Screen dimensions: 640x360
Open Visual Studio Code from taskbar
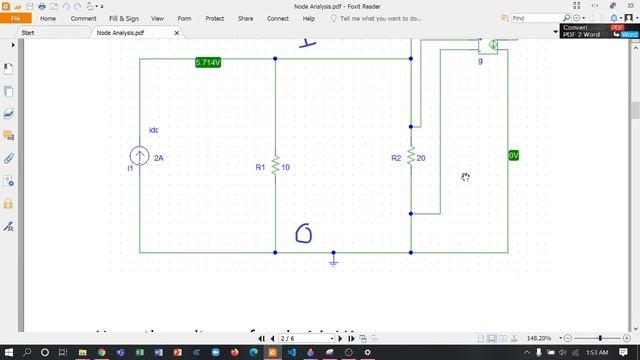(x=291, y=352)
